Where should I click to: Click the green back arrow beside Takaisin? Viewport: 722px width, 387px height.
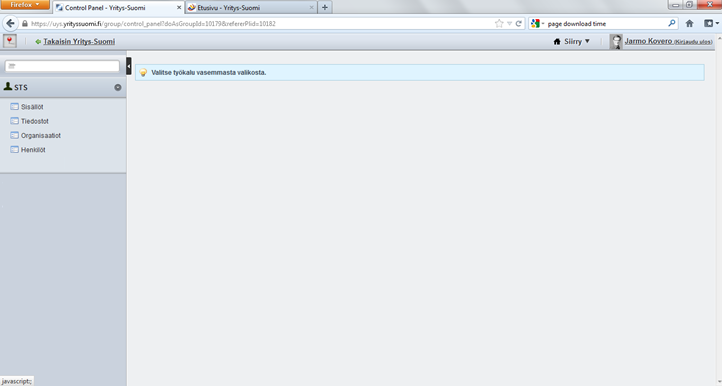pyautogui.click(x=38, y=41)
